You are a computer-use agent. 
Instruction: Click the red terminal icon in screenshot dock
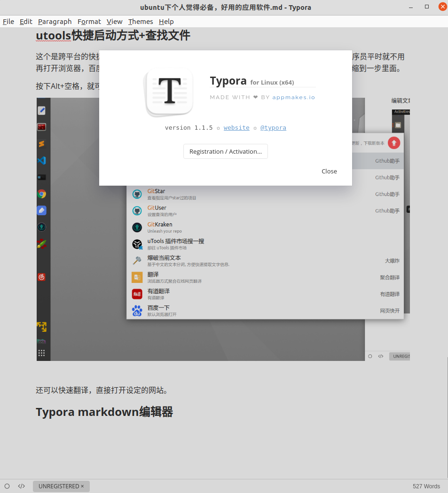tap(41, 127)
